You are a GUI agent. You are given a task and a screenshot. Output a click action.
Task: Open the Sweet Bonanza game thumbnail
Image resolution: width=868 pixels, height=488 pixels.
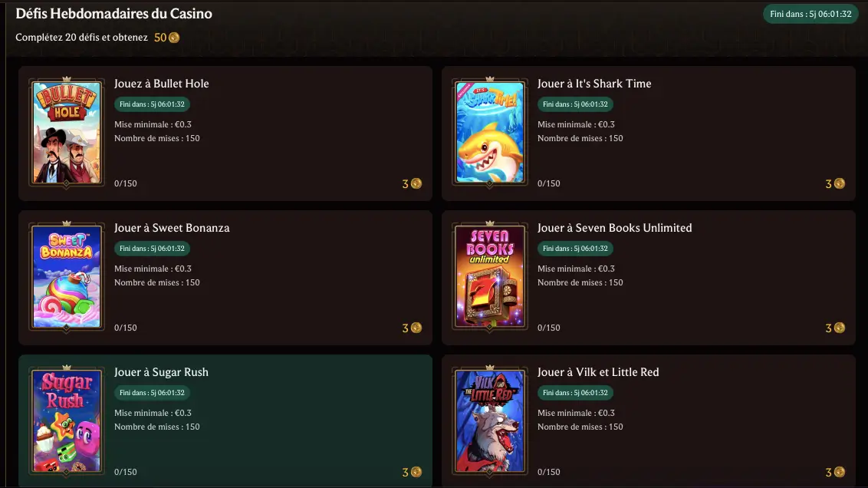[67, 276]
